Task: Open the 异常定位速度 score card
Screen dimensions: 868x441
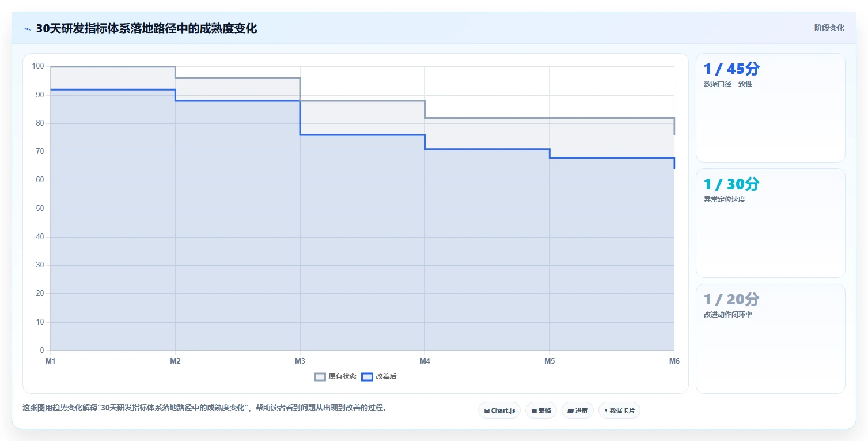Action: tap(771, 223)
